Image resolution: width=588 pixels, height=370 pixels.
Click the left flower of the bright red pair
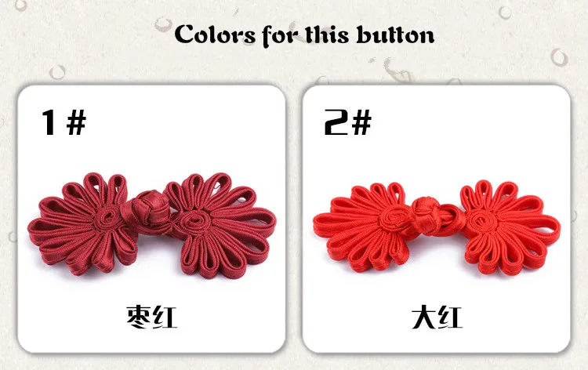(364, 226)
